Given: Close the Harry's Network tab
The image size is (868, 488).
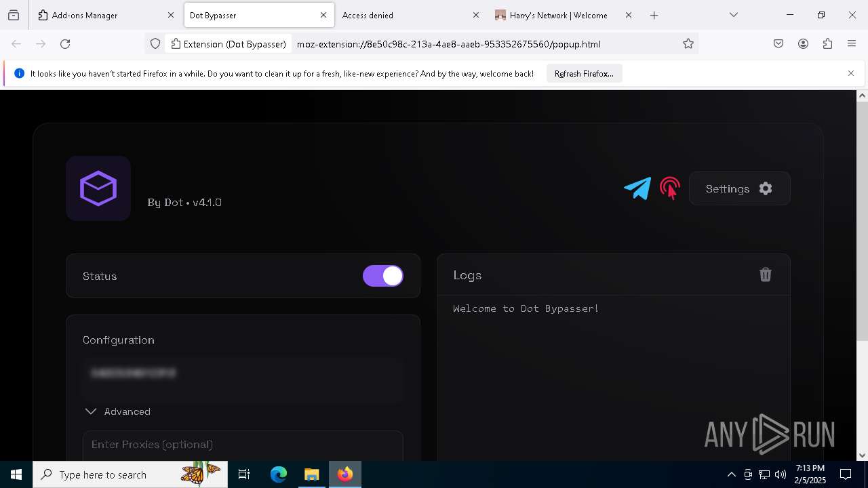Looking at the screenshot, I should tap(629, 15).
